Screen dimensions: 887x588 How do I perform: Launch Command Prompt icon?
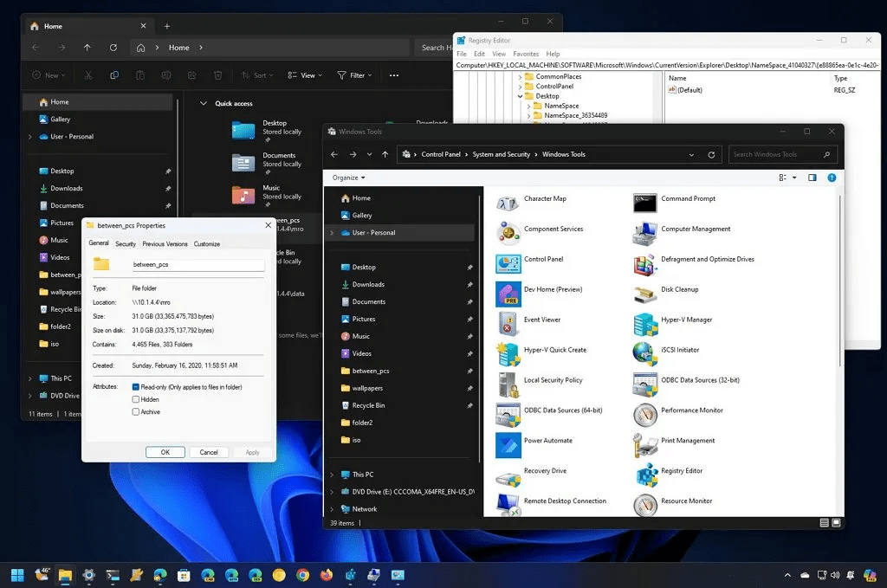click(x=645, y=203)
